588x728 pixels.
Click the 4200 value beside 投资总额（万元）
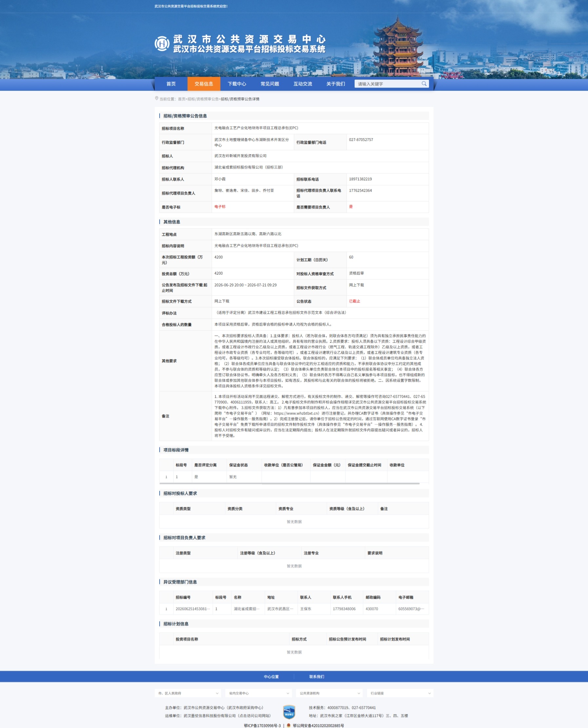[219, 273]
